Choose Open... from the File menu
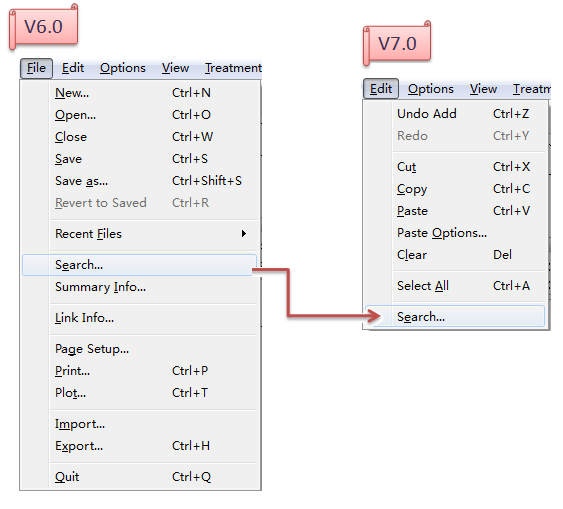The width and height of the screenshot is (563, 509). (139, 115)
